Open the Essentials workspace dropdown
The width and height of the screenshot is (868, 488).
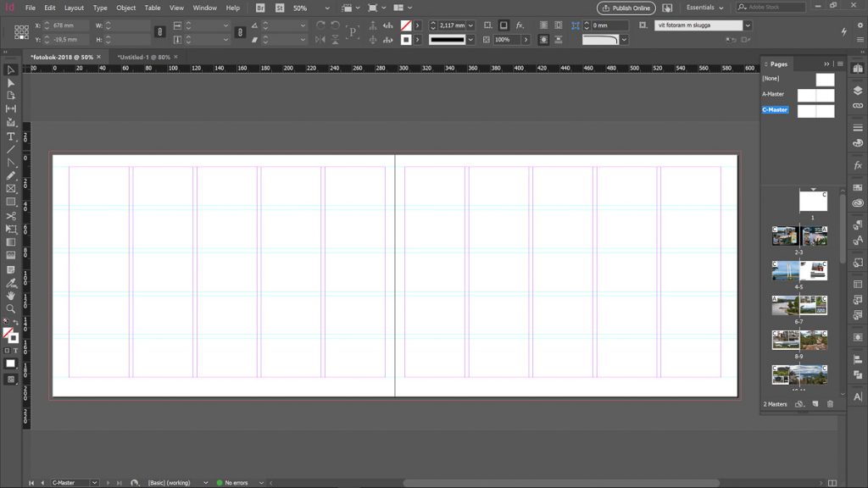click(x=704, y=8)
